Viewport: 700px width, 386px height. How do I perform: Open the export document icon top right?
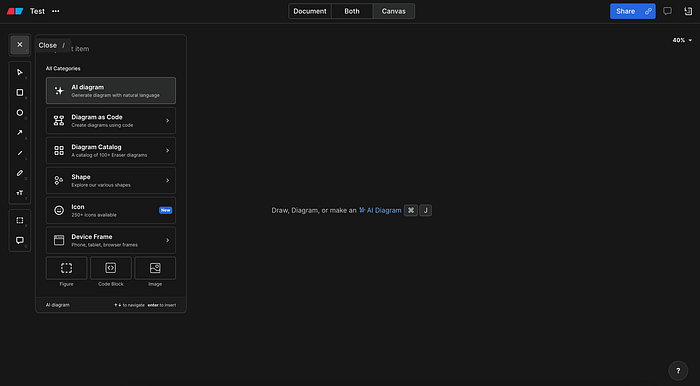688,11
